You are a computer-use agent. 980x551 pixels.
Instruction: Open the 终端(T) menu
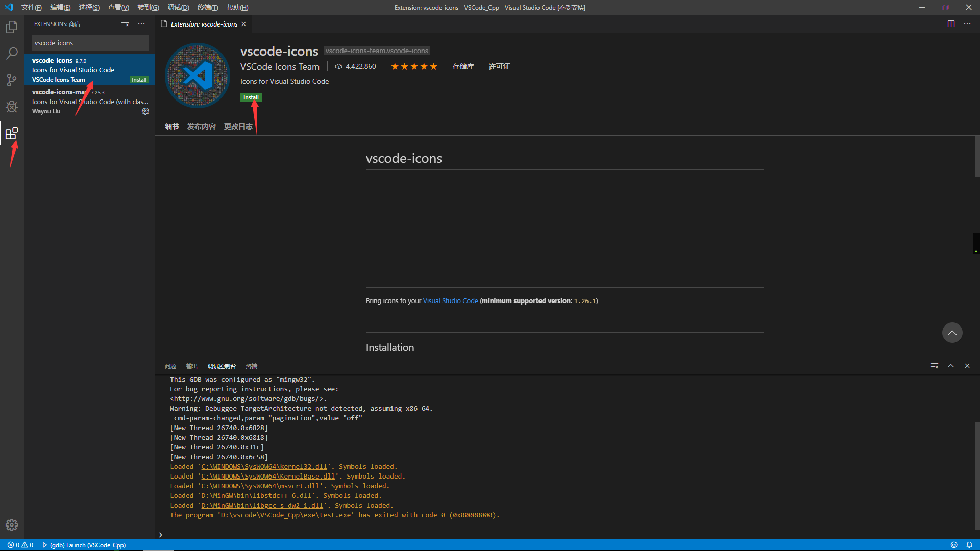208,7
